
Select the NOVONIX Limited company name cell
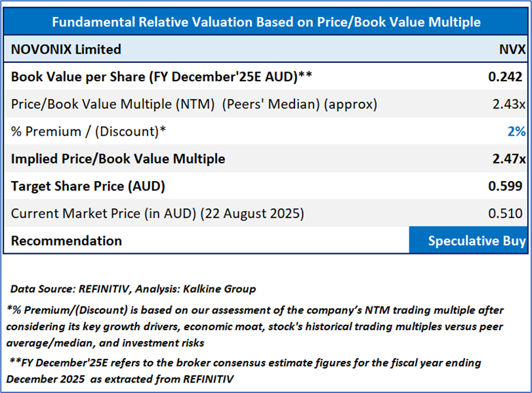point(66,49)
